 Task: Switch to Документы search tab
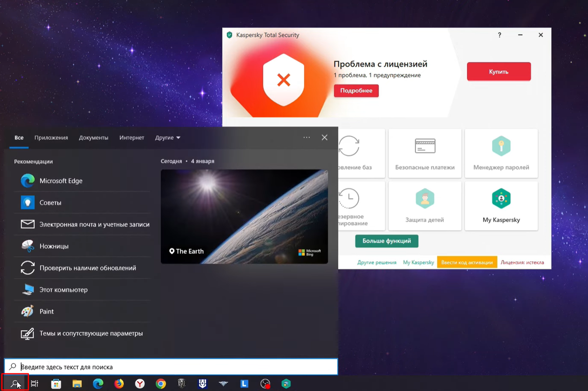click(x=94, y=138)
